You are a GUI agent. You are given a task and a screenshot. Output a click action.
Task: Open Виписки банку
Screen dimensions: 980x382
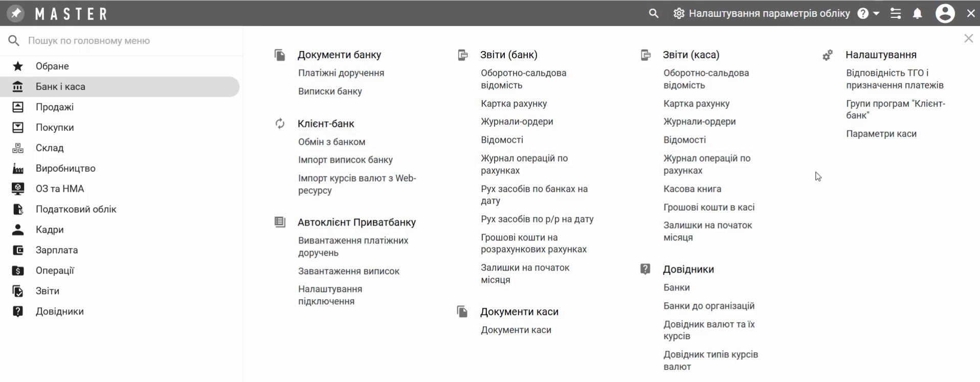click(330, 92)
